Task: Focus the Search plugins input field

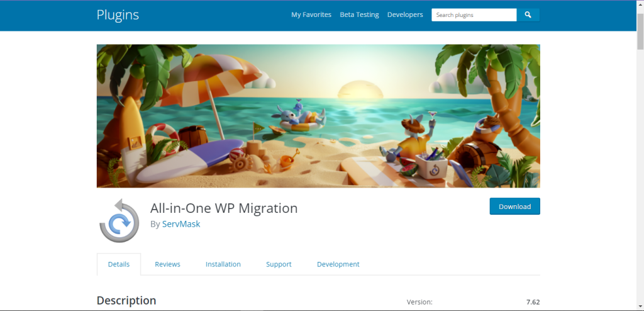Action: coord(474,15)
